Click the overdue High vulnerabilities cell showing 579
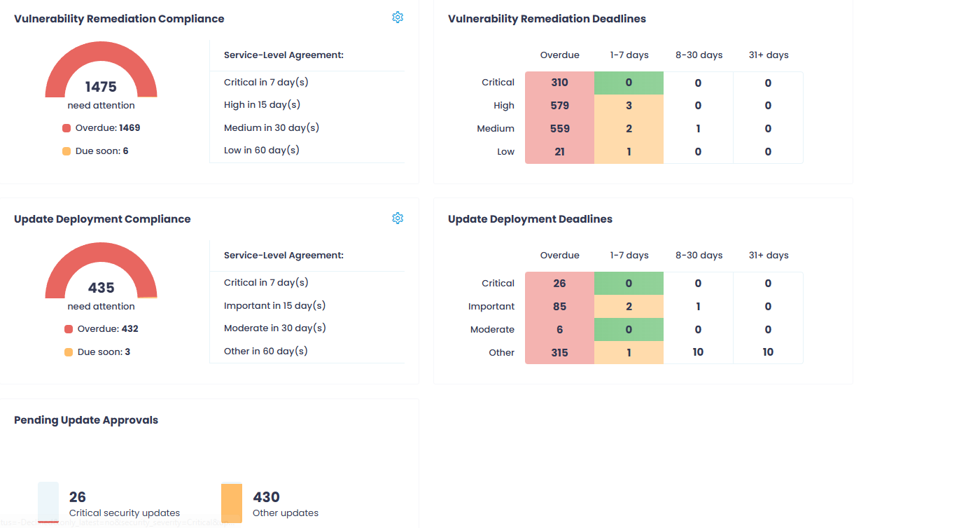The width and height of the screenshot is (980, 528). [x=559, y=105]
